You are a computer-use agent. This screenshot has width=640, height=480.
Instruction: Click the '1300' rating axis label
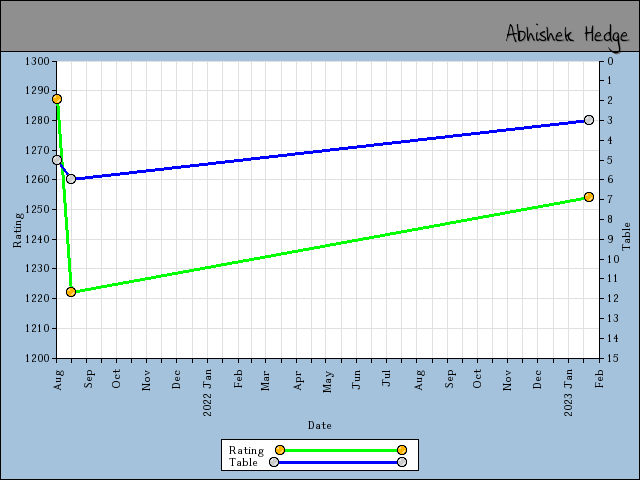(37, 61)
